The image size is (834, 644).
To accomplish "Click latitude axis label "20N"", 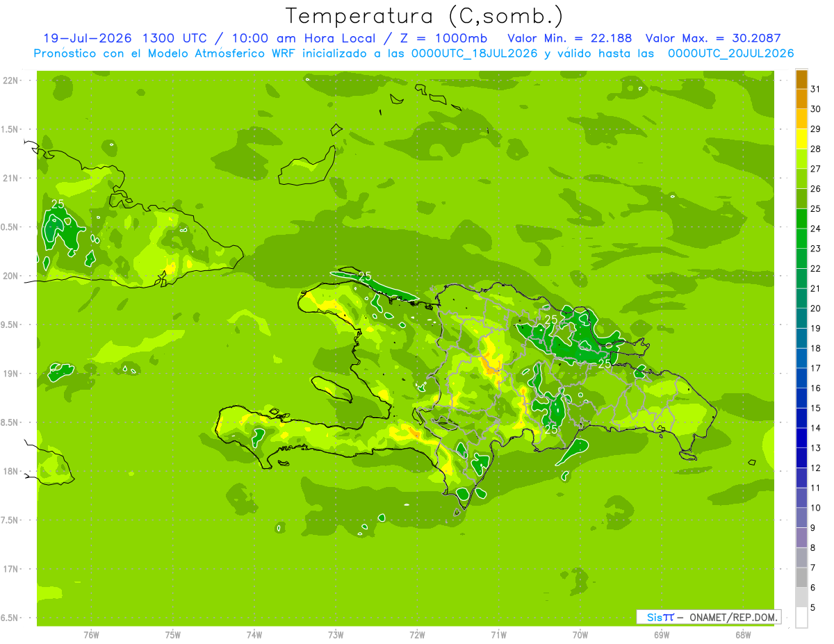I will coord(11,276).
